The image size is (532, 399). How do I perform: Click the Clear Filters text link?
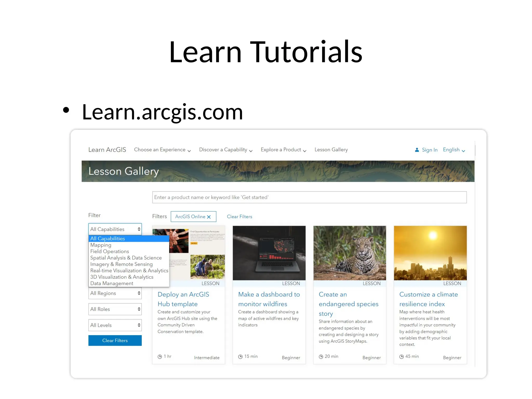(x=240, y=217)
